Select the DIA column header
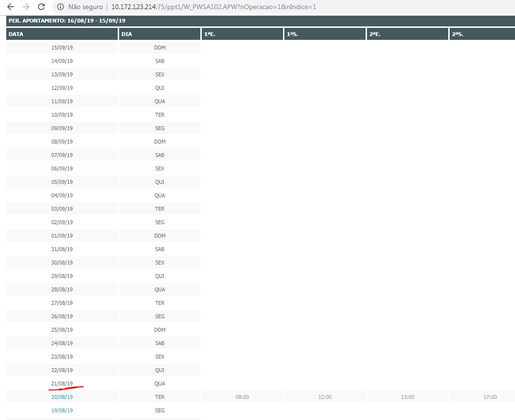515x420 pixels. tap(159, 34)
